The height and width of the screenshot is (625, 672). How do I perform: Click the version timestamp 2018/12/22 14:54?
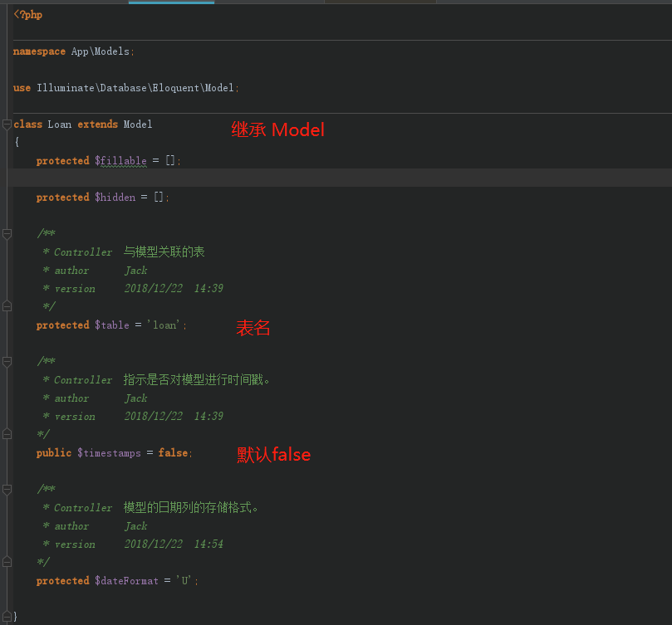174,544
